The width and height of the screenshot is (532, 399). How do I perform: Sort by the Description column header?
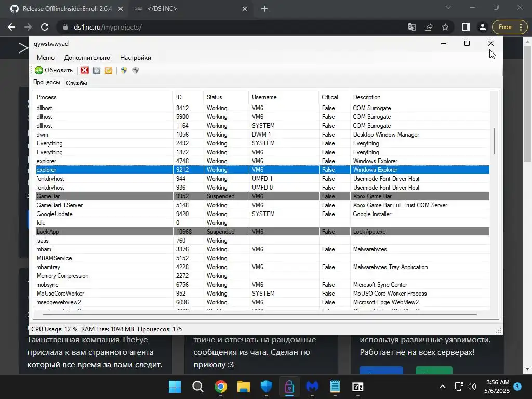point(420,97)
